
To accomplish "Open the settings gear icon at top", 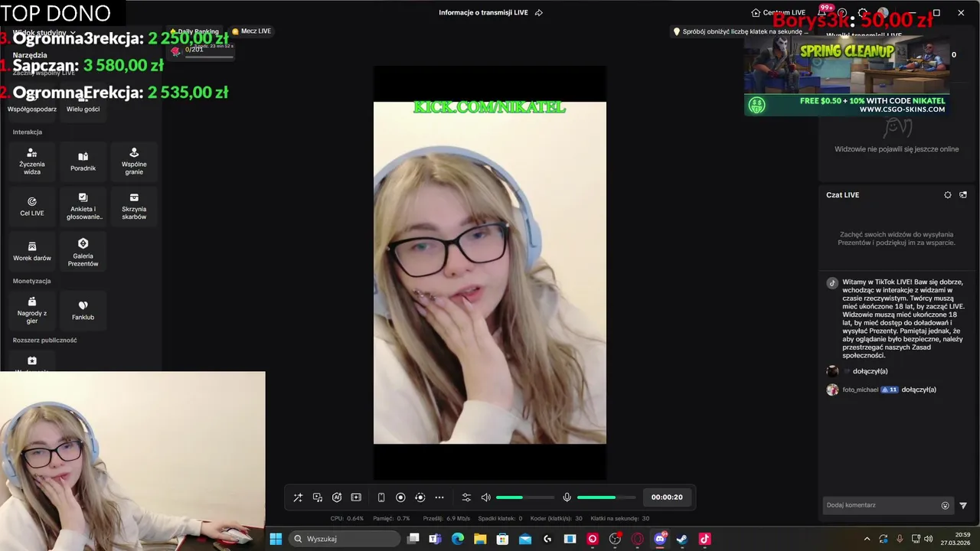I will click(x=863, y=13).
